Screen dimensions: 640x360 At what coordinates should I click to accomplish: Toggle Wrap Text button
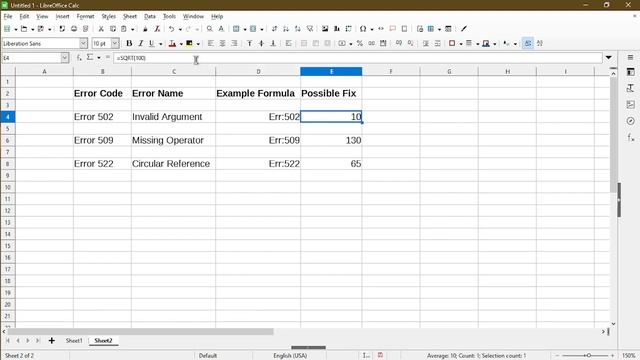coord(289,43)
